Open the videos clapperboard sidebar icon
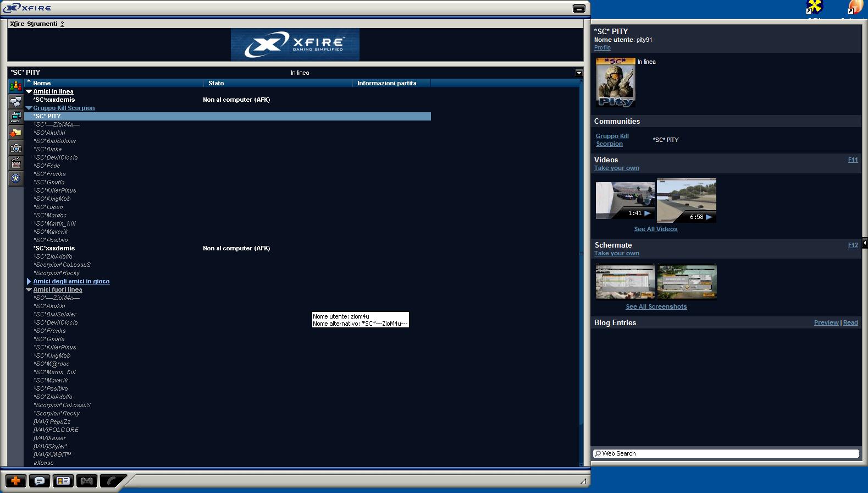Screen dimensions: 868x493 tap(15, 163)
